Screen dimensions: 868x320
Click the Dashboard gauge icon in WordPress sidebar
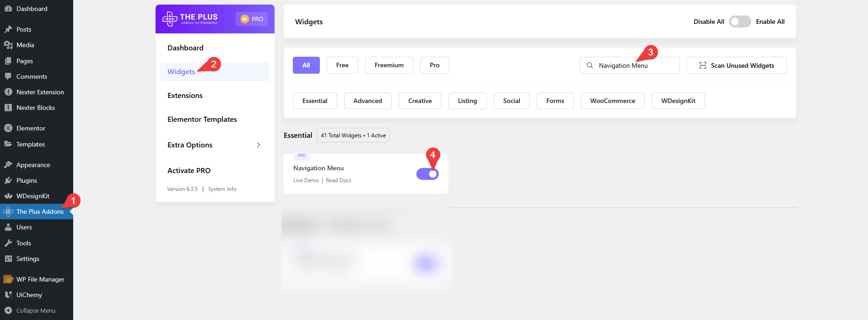[x=8, y=9]
